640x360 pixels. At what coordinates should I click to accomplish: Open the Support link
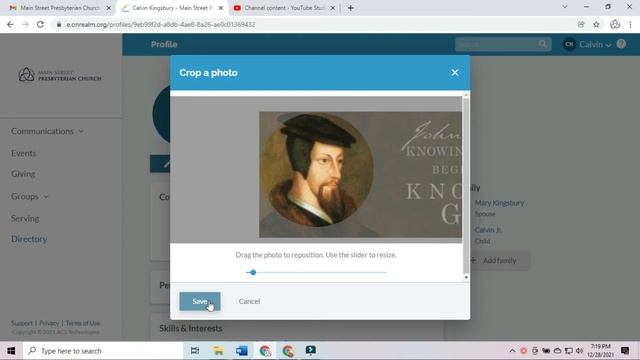22,323
